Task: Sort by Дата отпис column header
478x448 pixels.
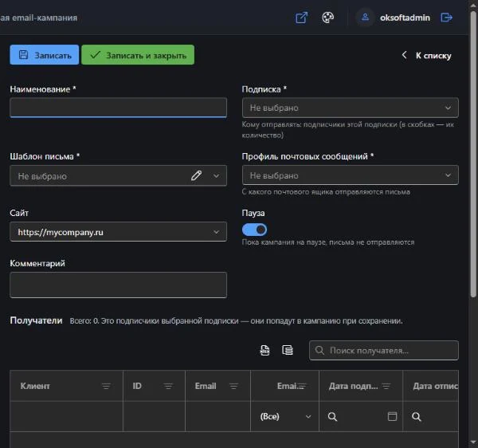Action: [x=436, y=386]
